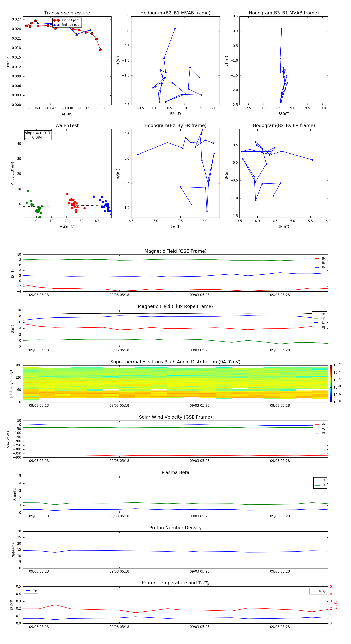Click the 'r = 0.094' annotation
The height and width of the screenshot is (644, 351).
pos(34,137)
